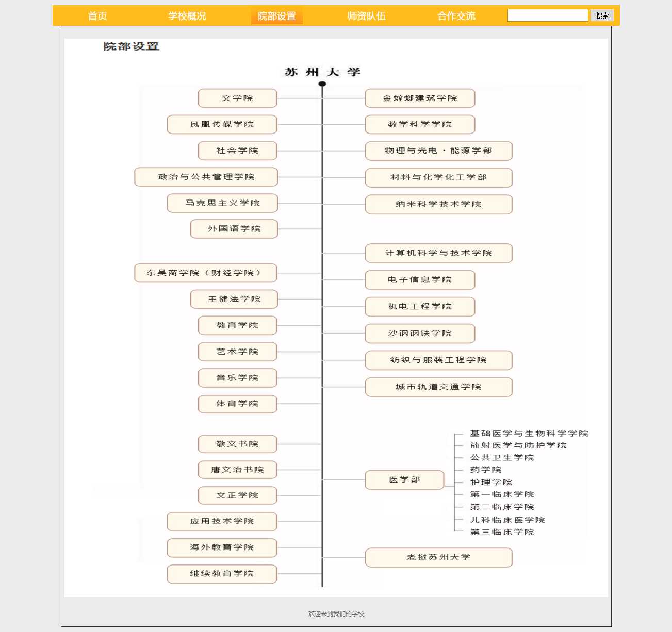The image size is (672, 632).
Task: Open the 敬文书院 box
Action: tap(237, 444)
